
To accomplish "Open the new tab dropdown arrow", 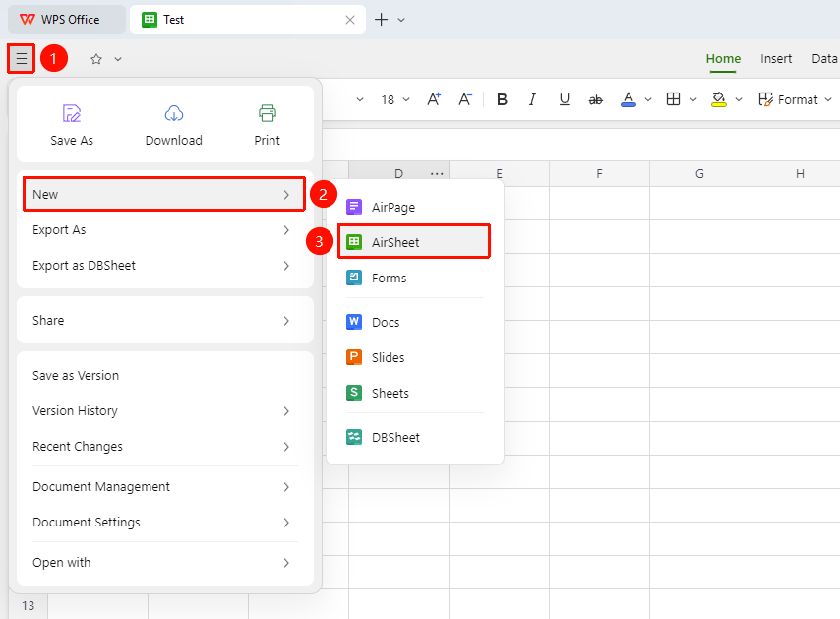I will click(401, 20).
